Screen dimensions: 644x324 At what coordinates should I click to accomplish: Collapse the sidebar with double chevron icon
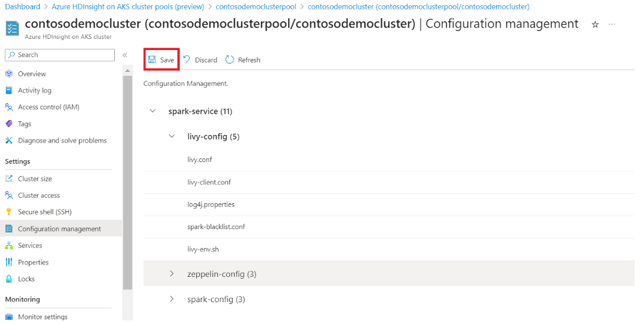tap(125, 55)
